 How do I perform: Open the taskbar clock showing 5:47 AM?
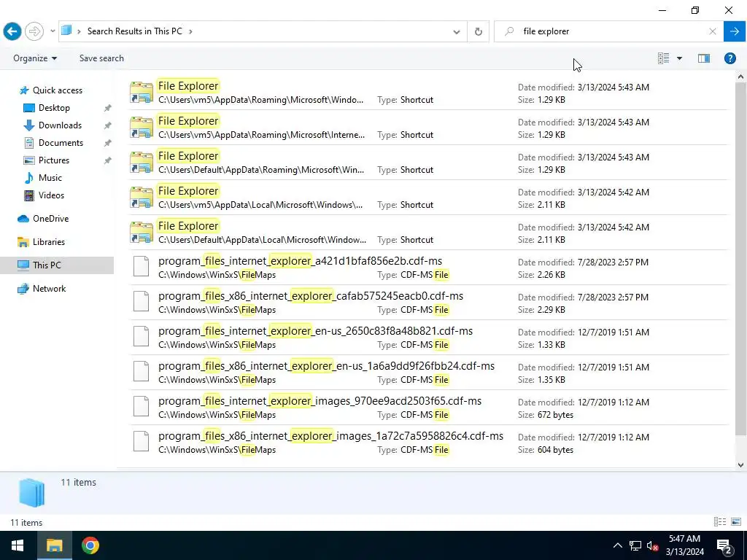pyautogui.click(x=684, y=545)
